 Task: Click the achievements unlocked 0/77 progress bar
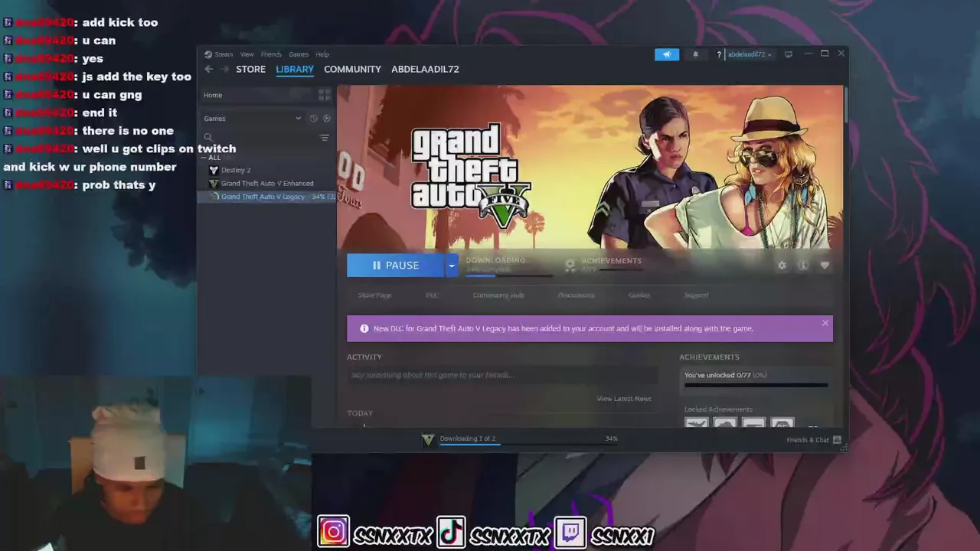click(x=756, y=385)
